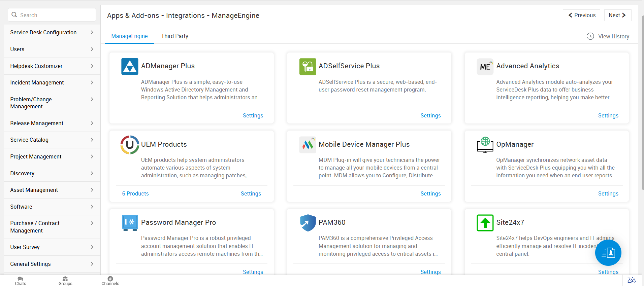Click the 6 Products link under UEM
The width and height of the screenshot is (644, 286).
(135, 194)
